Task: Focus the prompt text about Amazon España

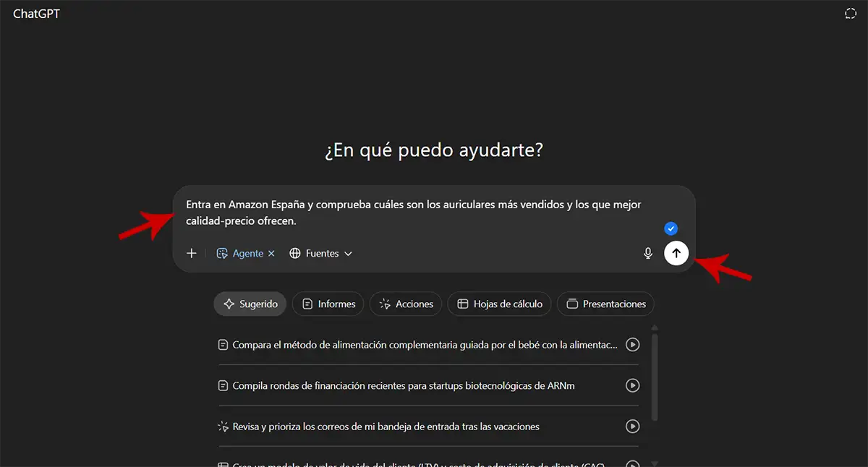Action: tap(413, 213)
